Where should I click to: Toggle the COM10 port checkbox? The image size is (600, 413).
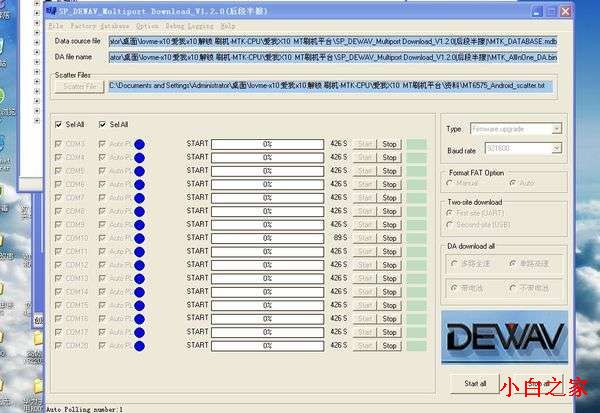(x=59, y=238)
